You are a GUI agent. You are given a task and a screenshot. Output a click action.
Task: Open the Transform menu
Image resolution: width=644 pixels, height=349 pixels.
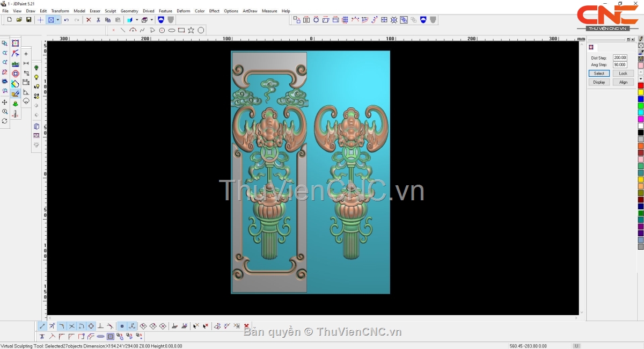coord(60,11)
